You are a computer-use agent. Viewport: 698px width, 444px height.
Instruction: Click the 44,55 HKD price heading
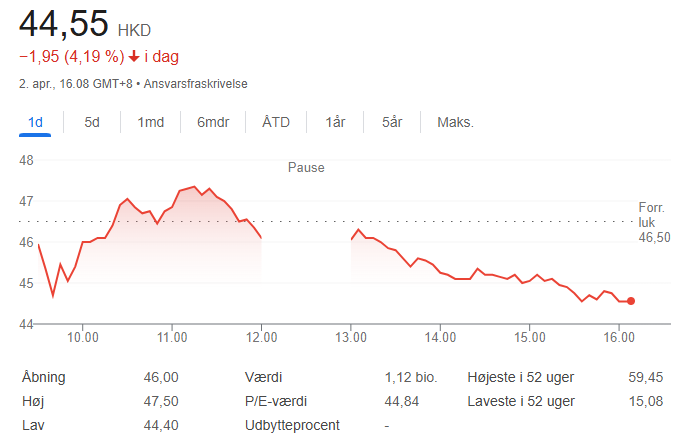85,24
